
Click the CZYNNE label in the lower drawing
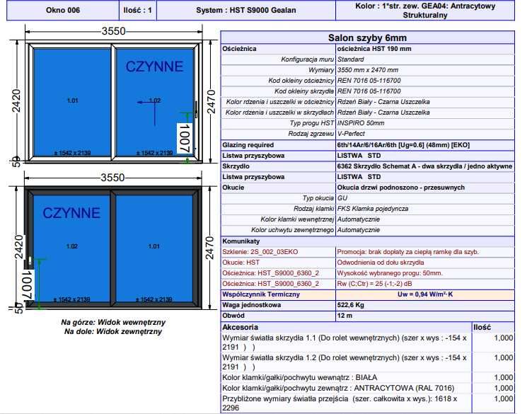[x=71, y=213]
